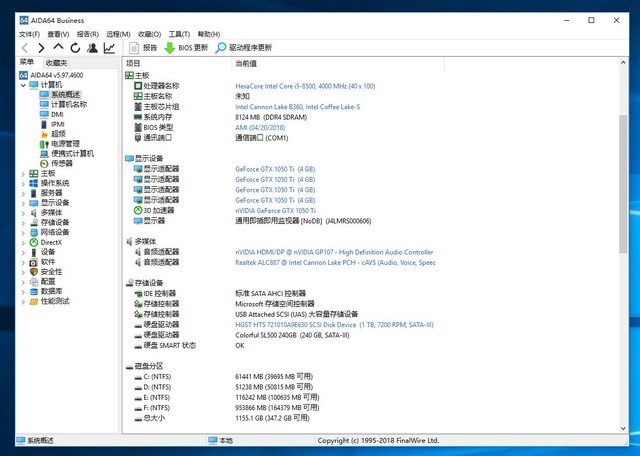Expand the 显示设备 tree node
The width and height of the screenshot is (640, 456).
coord(23,203)
